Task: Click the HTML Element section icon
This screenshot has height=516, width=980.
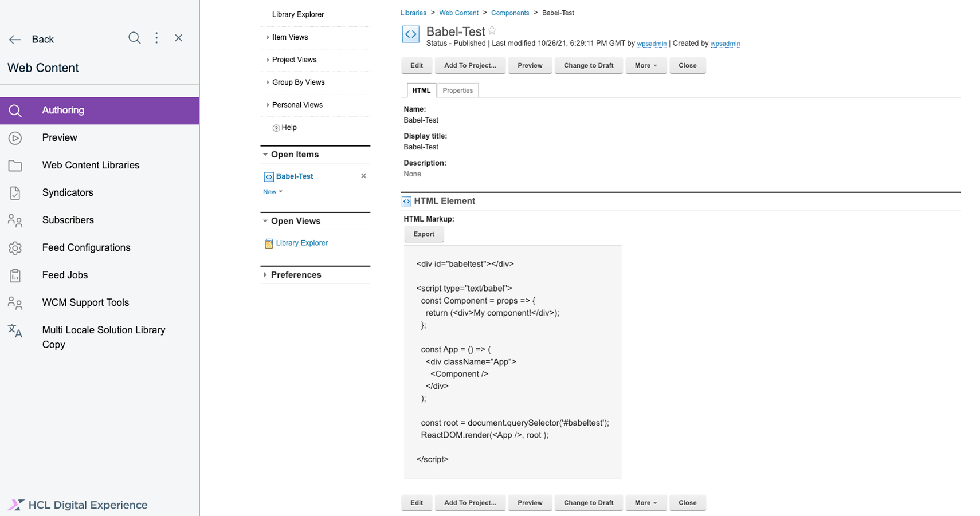Action: coord(406,202)
